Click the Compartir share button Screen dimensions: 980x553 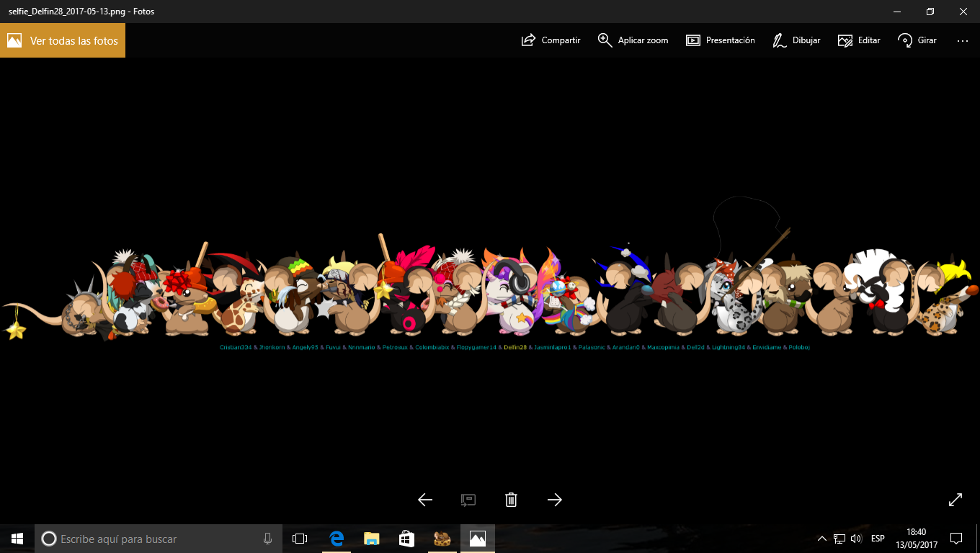(551, 40)
